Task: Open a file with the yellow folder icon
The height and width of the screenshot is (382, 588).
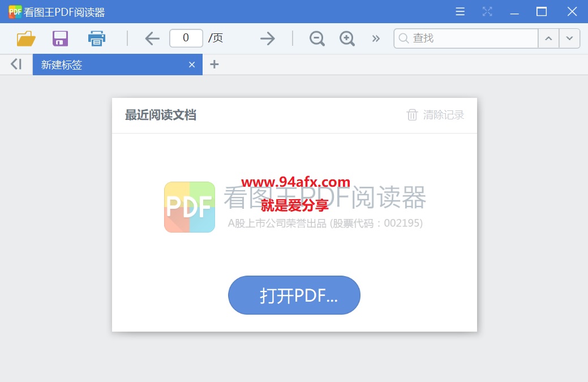Action: (x=26, y=38)
